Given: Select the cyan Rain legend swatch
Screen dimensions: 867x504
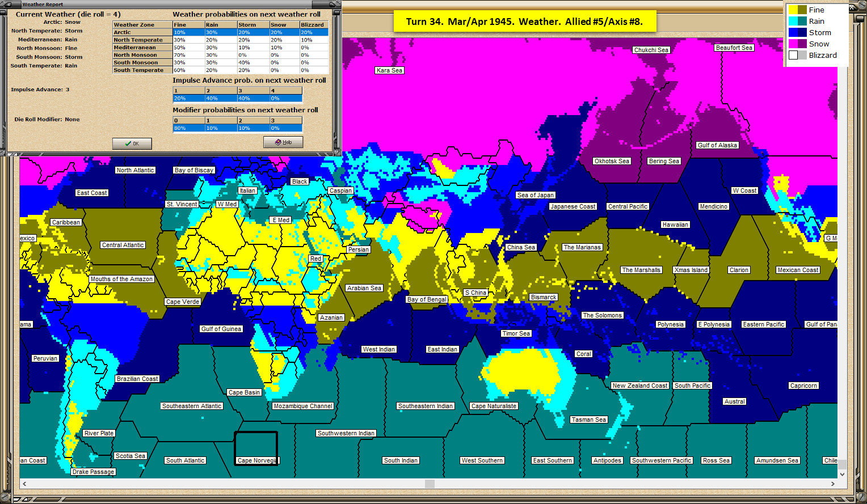Looking at the screenshot, I should pos(793,21).
